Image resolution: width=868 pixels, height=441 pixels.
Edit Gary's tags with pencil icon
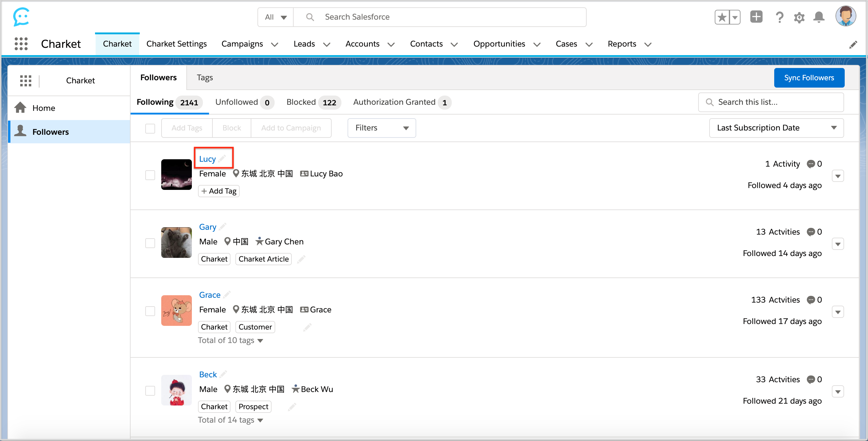301,259
